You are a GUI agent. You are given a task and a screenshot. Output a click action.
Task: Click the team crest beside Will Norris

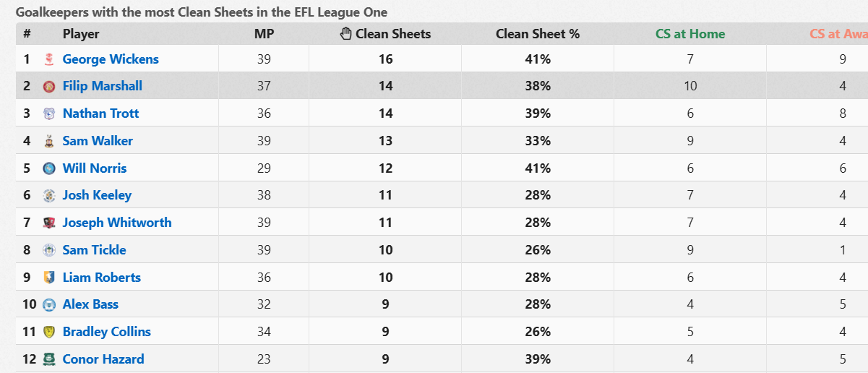coord(49,168)
